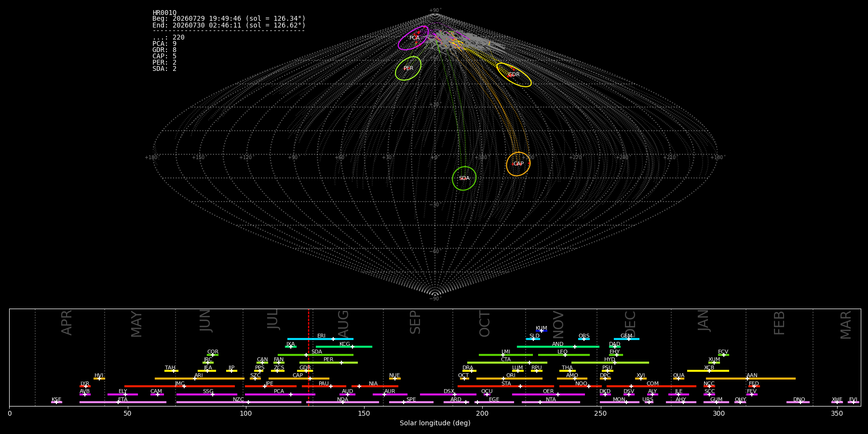Click the KUM shower bar marker
The image size is (868, 434).
point(542,331)
